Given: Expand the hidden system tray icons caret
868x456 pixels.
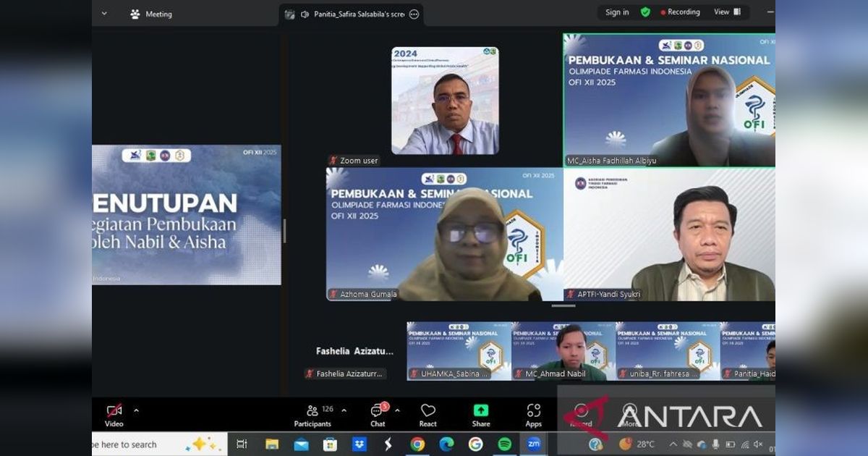Looking at the screenshot, I should [673, 444].
